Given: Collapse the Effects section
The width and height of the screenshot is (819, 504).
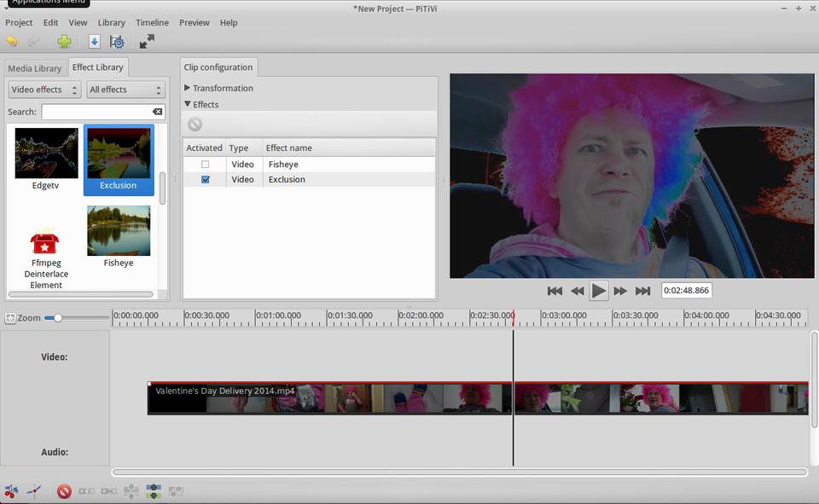Looking at the screenshot, I should (x=188, y=105).
